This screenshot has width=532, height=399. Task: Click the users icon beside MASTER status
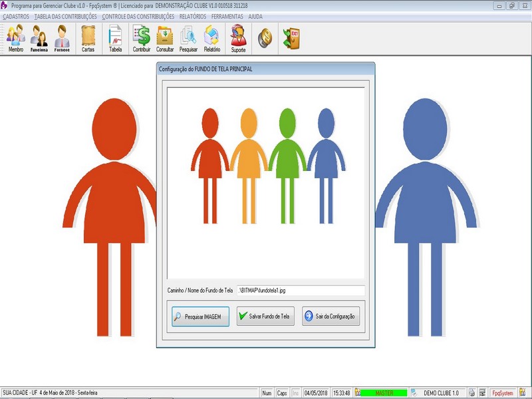click(357, 392)
